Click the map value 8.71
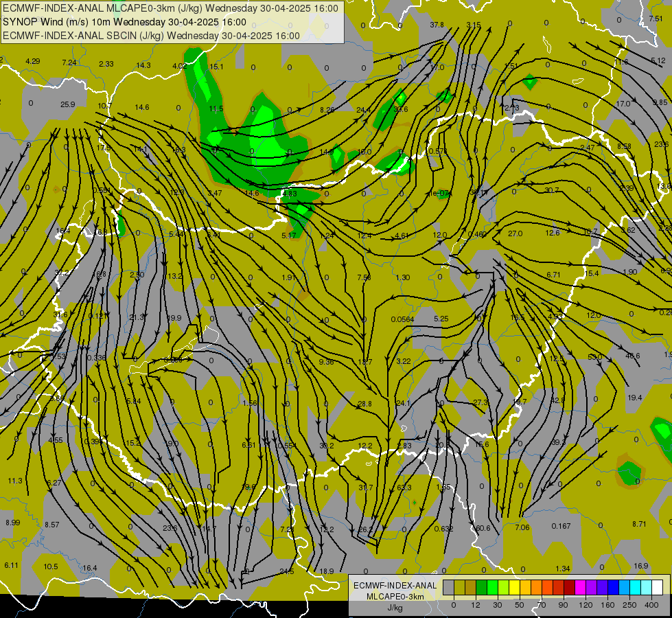Screen dimensions: 672x618 pyautogui.click(x=639, y=524)
